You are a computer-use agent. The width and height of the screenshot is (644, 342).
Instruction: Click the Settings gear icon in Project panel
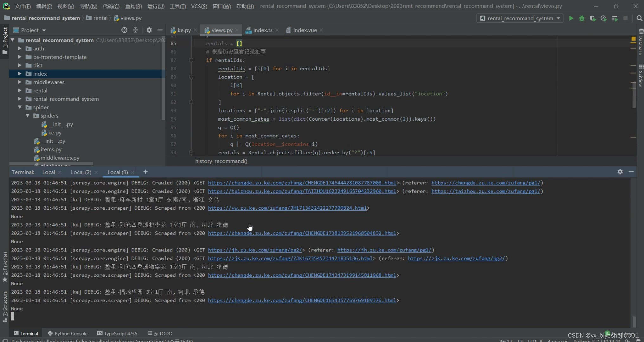click(x=149, y=30)
